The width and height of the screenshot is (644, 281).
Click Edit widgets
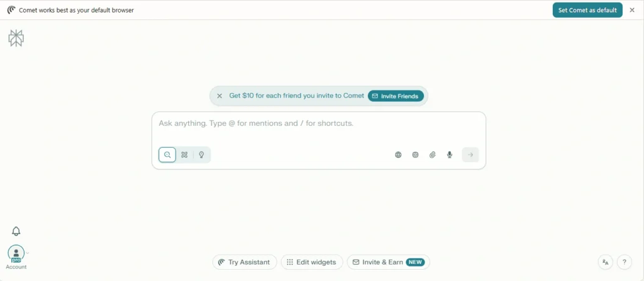(x=312, y=262)
